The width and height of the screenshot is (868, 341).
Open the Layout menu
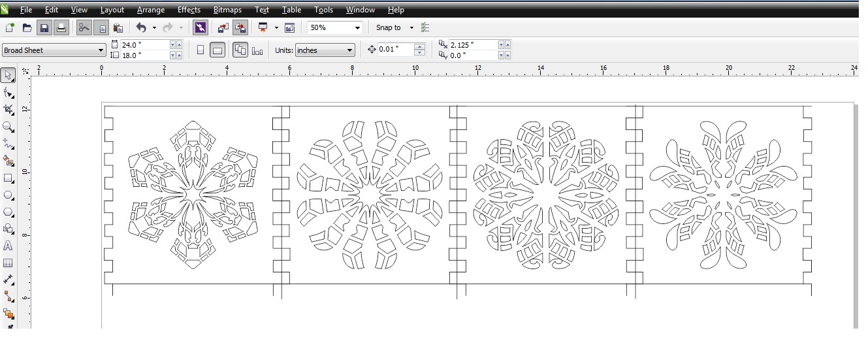[112, 10]
